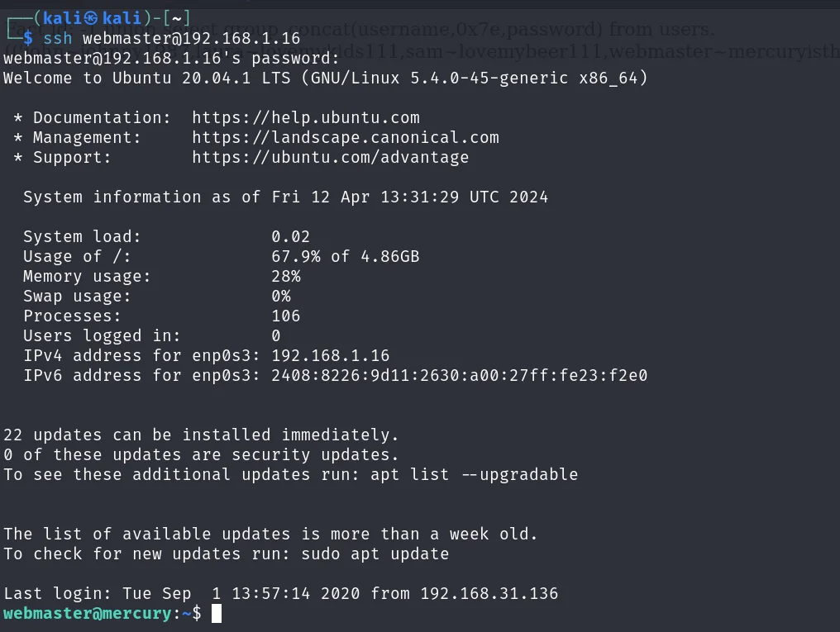The image size is (840, 632).
Task: Click the "apt list --upgradable" command text
Action: 474,474
